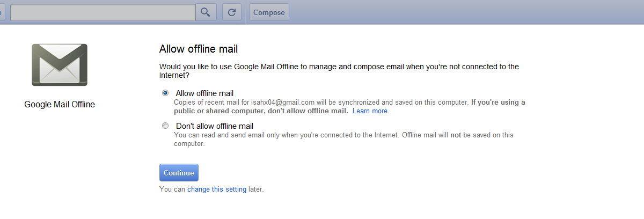
Task: Click the "Copies of recent mail" description text
Action: click(213, 102)
